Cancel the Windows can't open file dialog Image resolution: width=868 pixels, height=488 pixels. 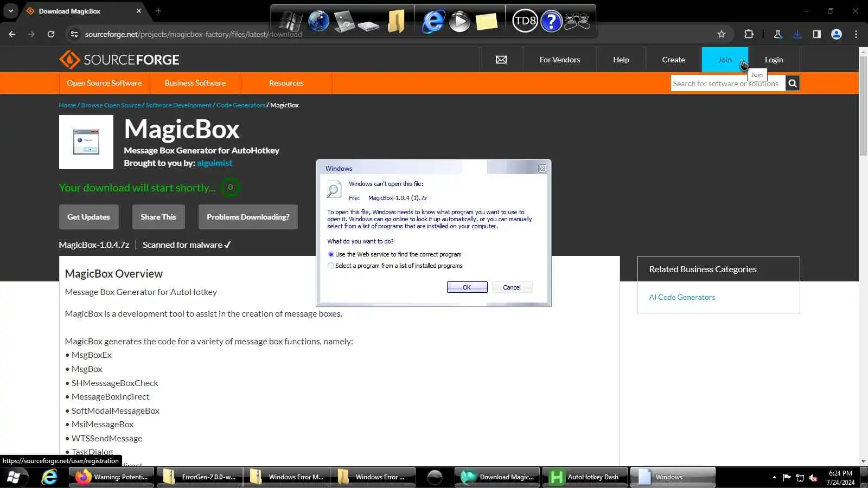[x=512, y=287]
